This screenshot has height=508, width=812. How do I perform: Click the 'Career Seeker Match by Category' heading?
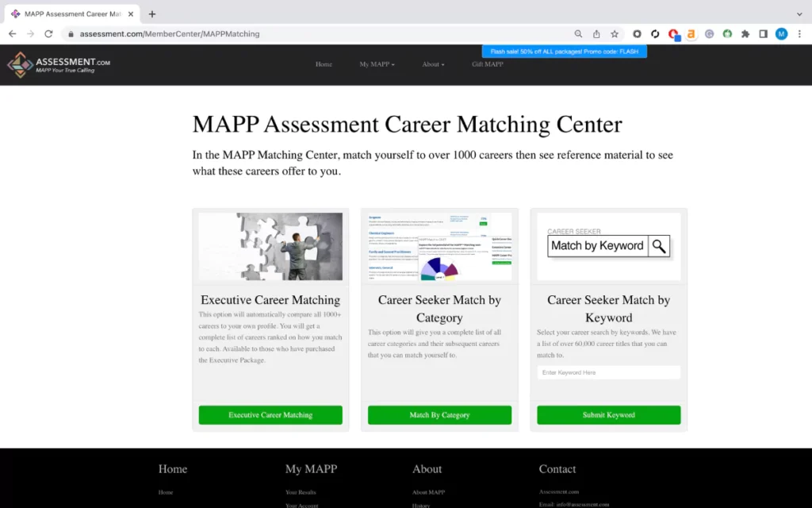click(x=439, y=309)
